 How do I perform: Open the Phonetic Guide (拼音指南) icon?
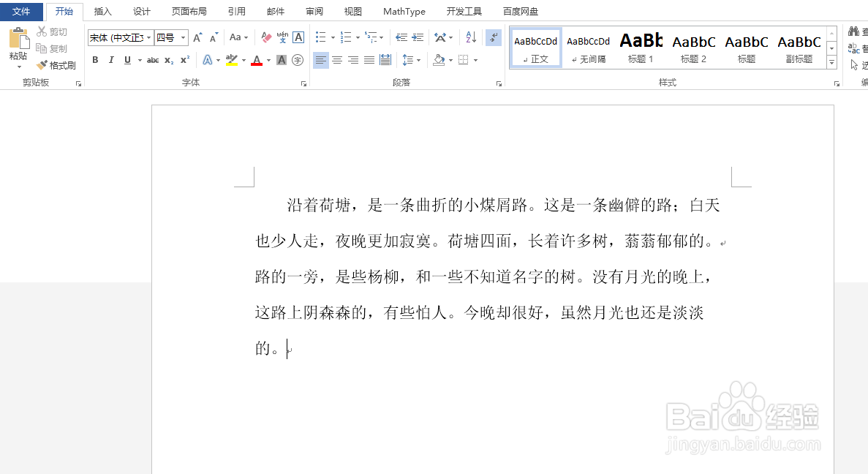[x=282, y=37]
